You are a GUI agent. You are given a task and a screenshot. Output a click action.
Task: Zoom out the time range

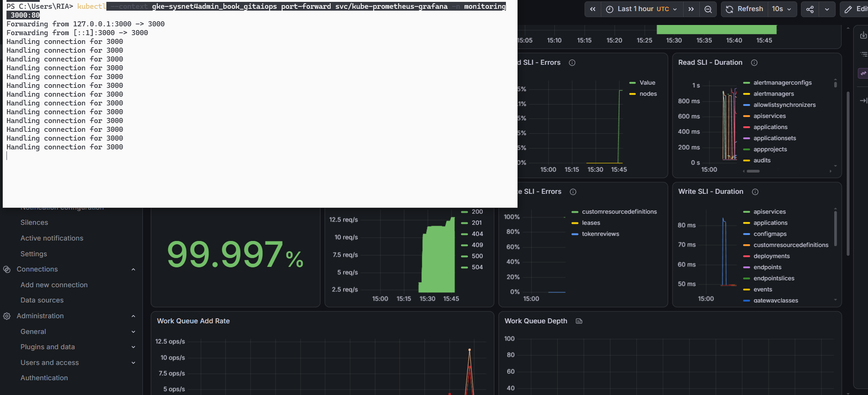tap(708, 9)
